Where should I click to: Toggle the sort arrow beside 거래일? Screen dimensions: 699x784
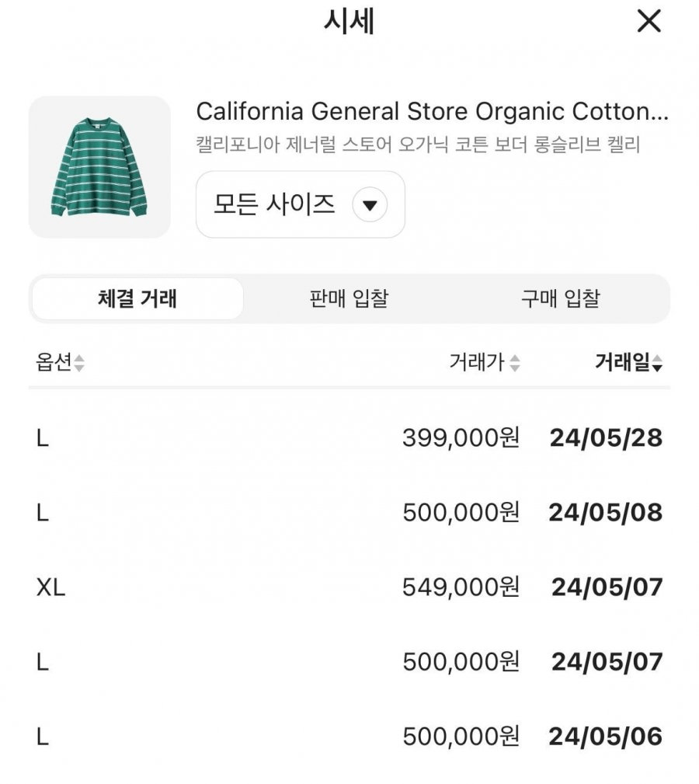657,363
